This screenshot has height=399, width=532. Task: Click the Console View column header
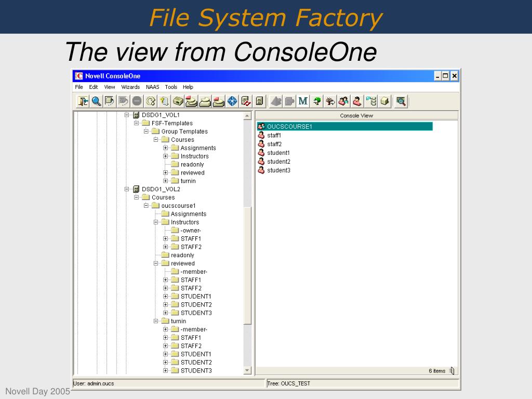[x=356, y=115]
